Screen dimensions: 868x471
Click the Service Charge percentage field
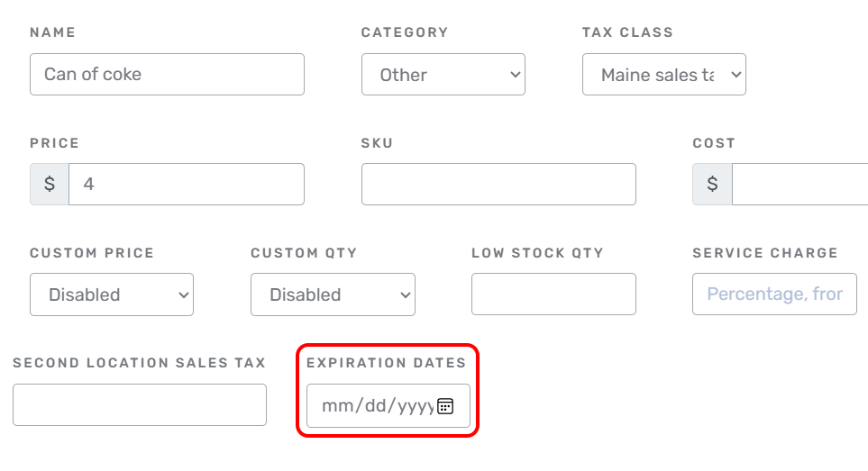pos(774,294)
